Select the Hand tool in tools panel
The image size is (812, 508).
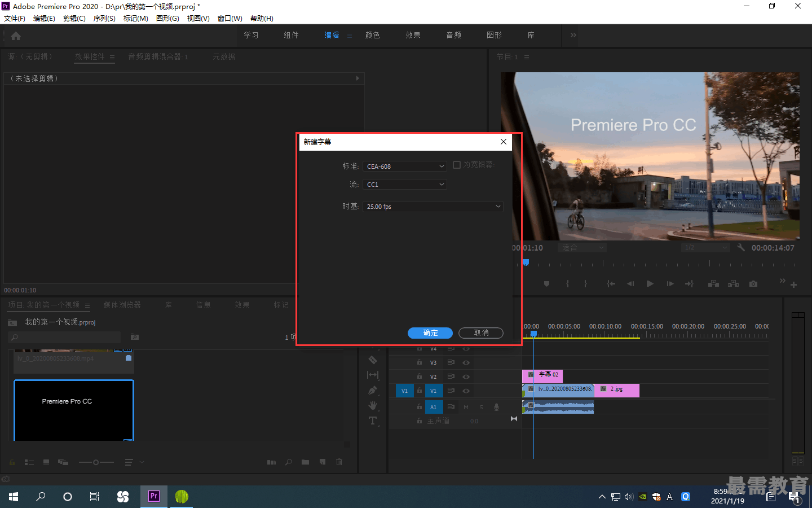(373, 405)
